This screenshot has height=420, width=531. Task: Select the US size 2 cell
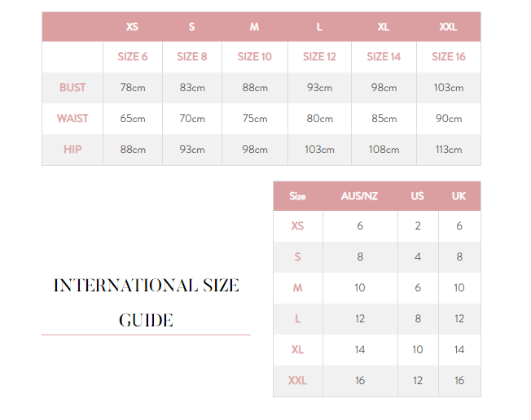(x=418, y=226)
